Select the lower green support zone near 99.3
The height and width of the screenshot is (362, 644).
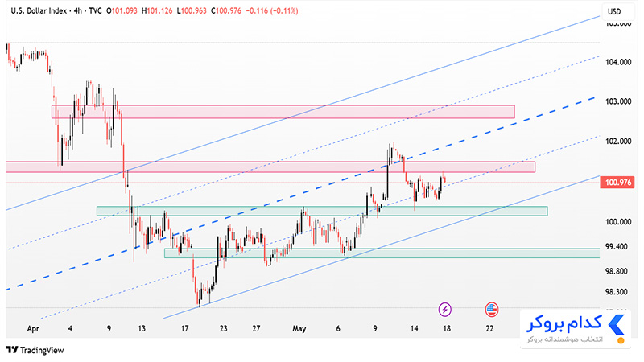tap(382, 253)
